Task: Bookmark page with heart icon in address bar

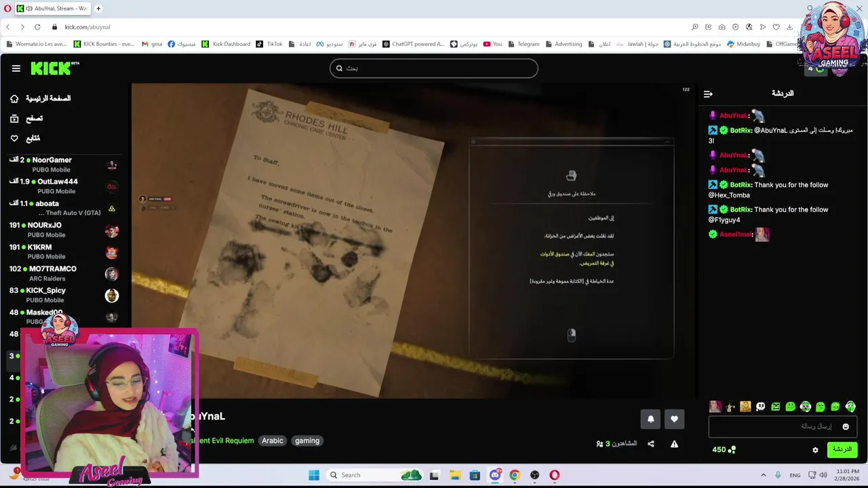Action: pos(776,27)
